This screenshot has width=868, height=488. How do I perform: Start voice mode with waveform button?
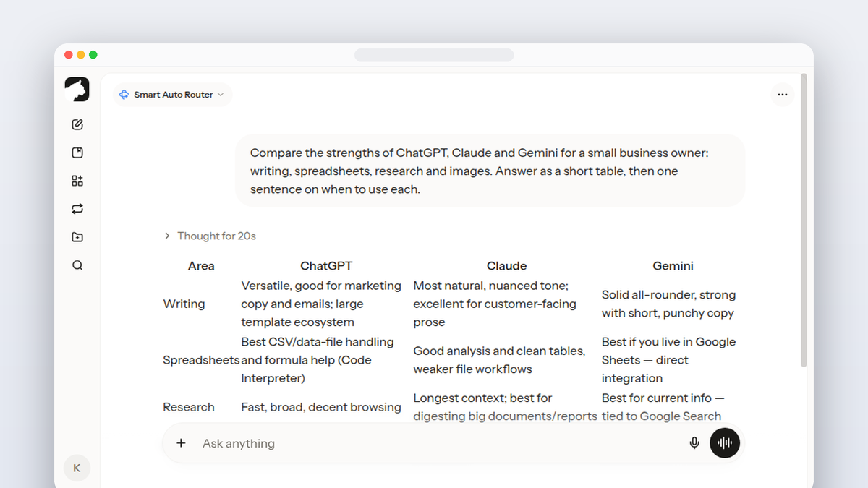725,443
